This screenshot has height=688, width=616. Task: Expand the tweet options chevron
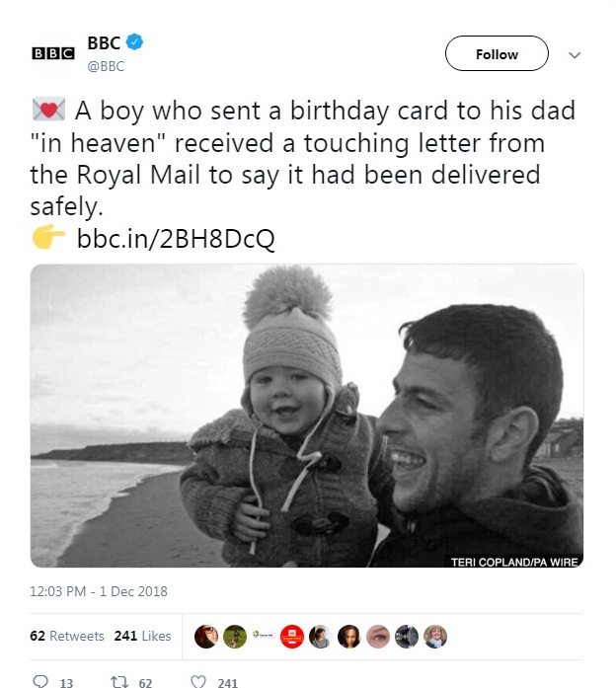coord(575,55)
